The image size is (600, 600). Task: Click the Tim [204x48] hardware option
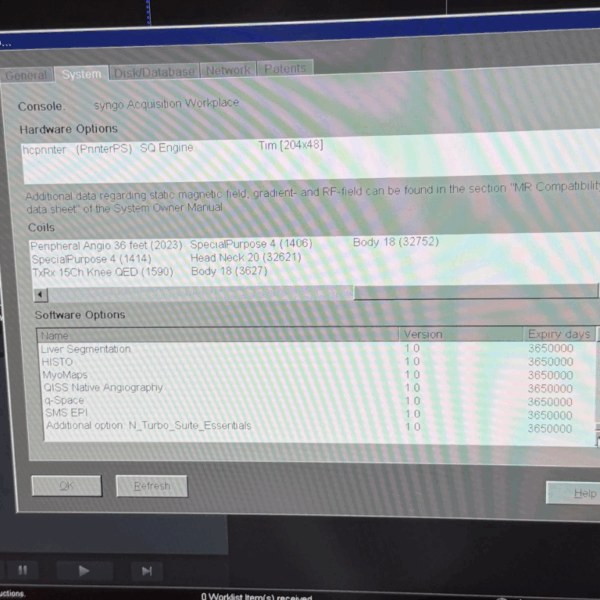[291, 145]
